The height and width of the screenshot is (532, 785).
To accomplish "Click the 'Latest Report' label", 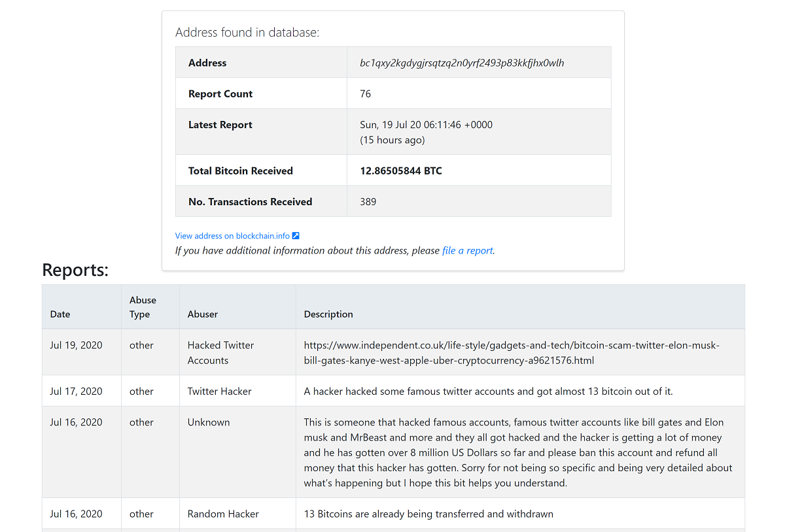I will pyautogui.click(x=220, y=125).
